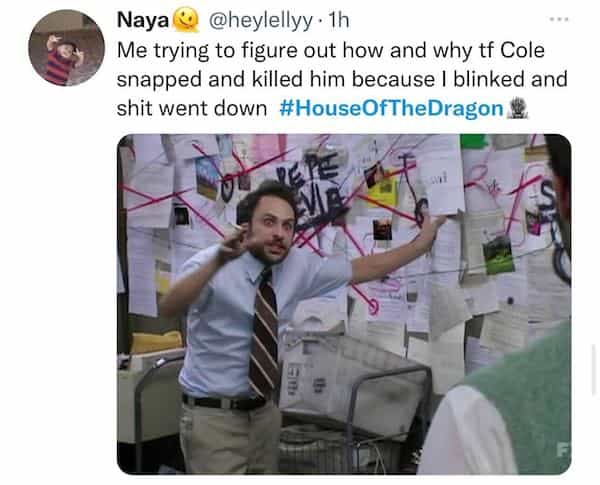This screenshot has width=600, height=485.
Task: Open the tweet via the 1h timestamp
Action: 339,20
